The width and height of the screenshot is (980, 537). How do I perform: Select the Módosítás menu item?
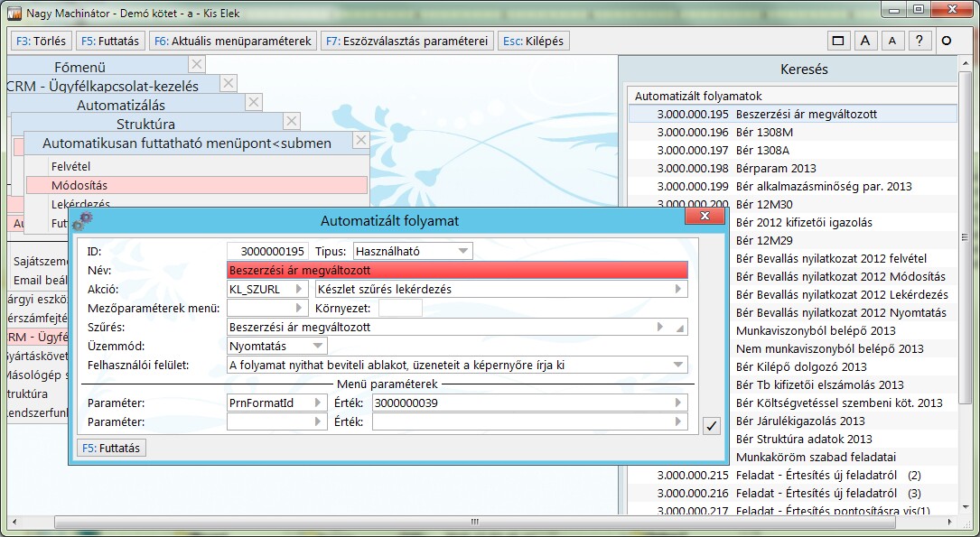(x=197, y=185)
